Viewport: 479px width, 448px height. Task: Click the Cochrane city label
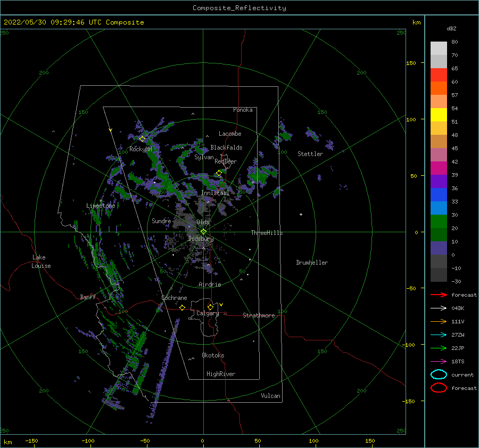[x=174, y=298]
